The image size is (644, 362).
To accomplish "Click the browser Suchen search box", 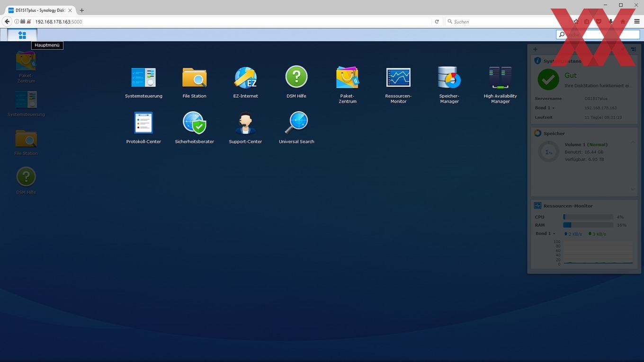I will [x=507, y=21].
